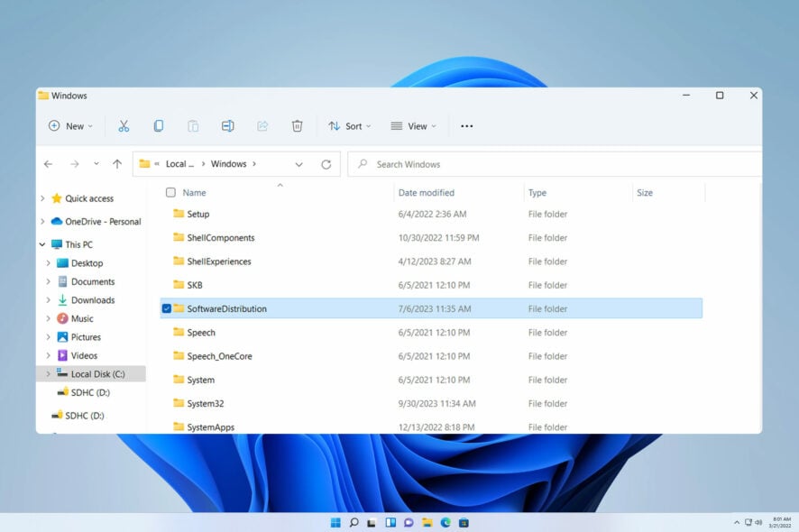Open Widgets from taskbar

tap(390, 522)
